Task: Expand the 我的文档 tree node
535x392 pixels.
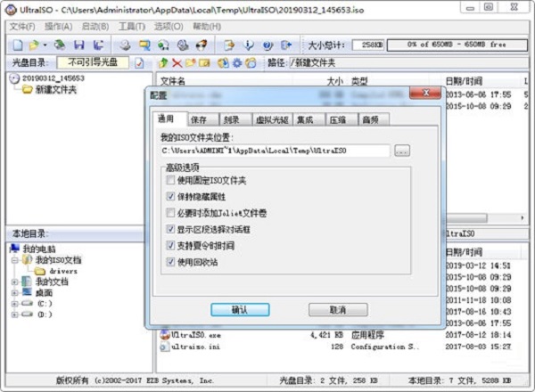Action: (14, 282)
